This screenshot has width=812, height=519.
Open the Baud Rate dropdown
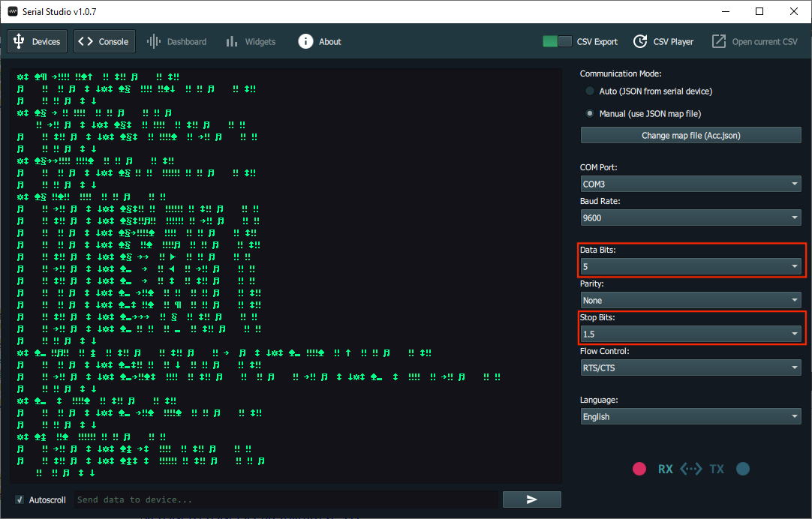690,217
